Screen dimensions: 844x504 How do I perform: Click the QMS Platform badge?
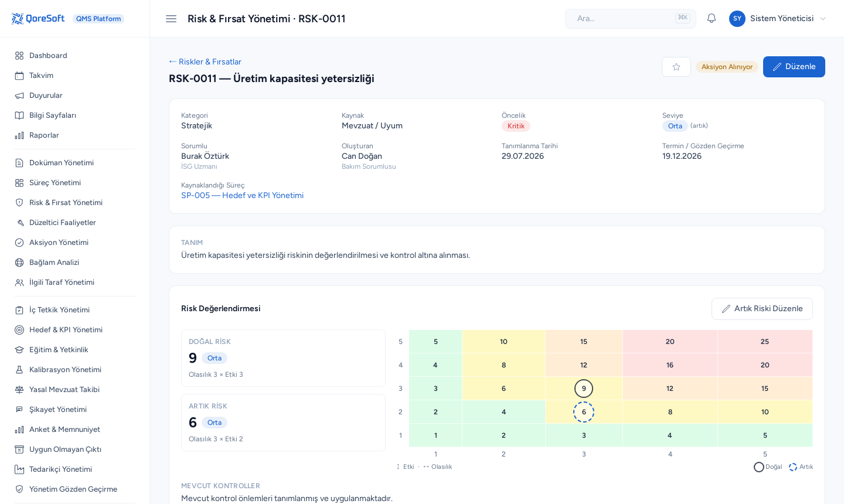coord(98,19)
